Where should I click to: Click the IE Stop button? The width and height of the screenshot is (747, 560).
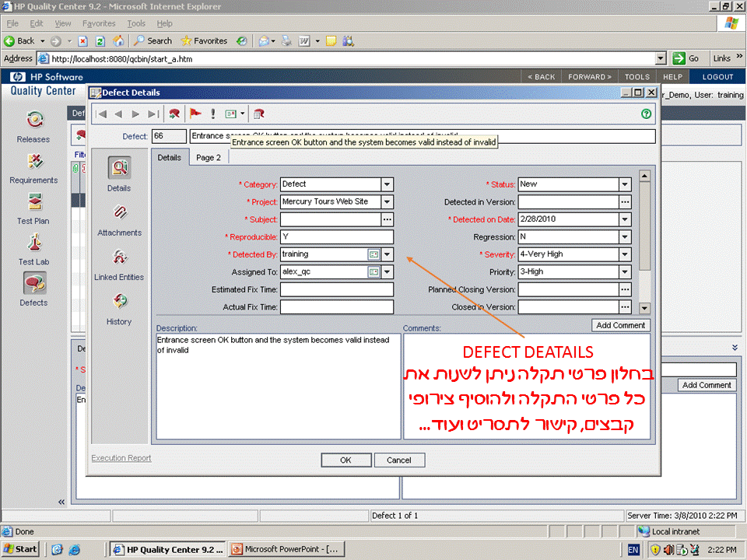click(82, 41)
